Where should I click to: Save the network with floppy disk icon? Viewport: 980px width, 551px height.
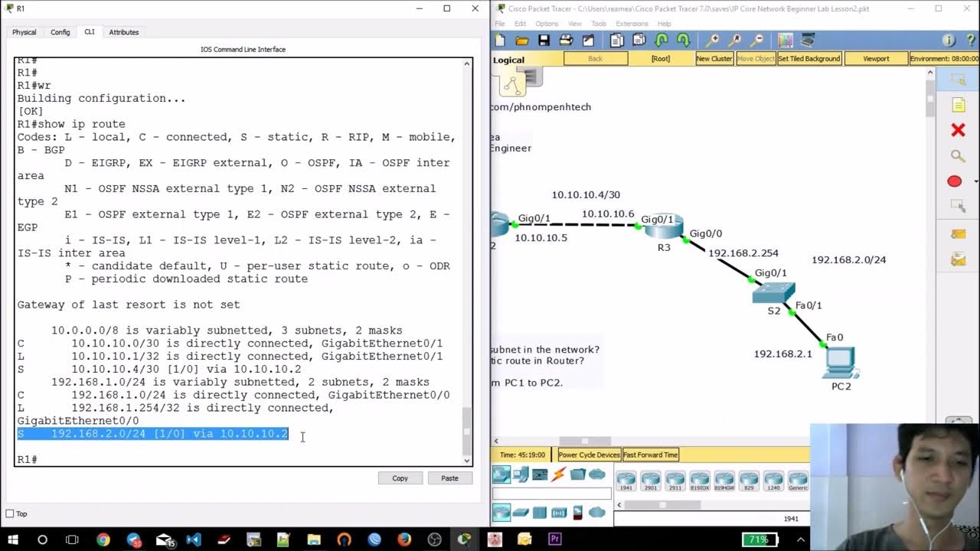tap(544, 40)
